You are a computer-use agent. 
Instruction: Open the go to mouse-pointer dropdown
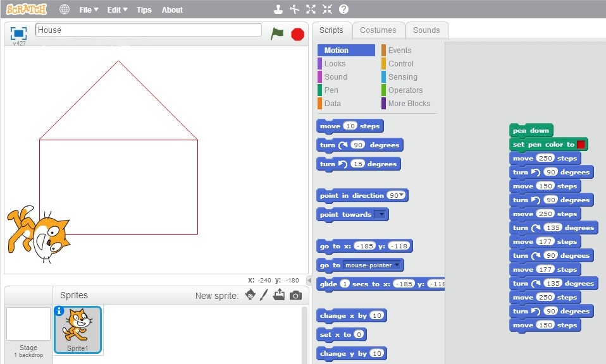397,265
